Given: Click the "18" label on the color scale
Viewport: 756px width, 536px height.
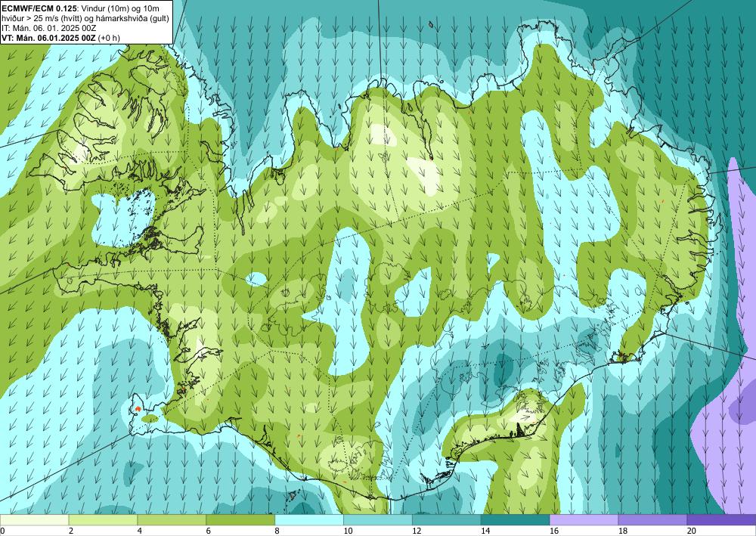Looking at the screenshot, I should (622, 531).
